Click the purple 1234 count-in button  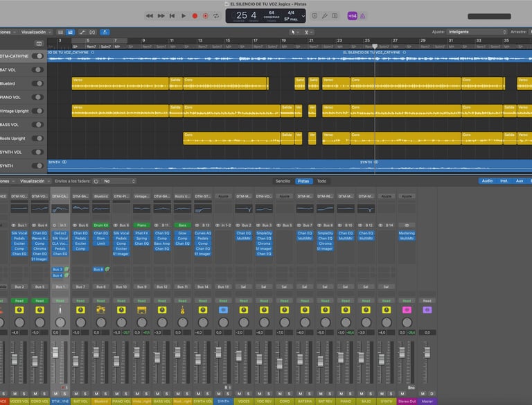352,15
